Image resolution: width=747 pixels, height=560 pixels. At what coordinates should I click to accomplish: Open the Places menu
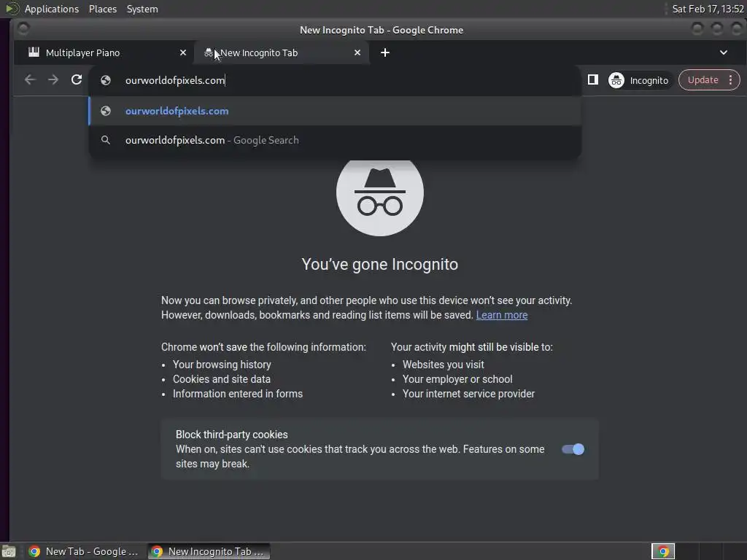[103, 9]
